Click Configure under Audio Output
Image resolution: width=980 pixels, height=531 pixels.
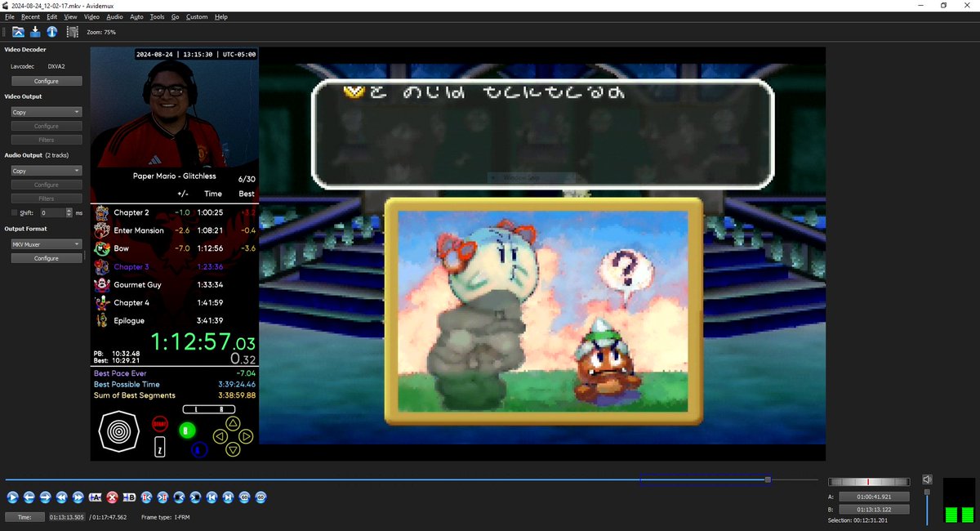[x=46, y=185]
